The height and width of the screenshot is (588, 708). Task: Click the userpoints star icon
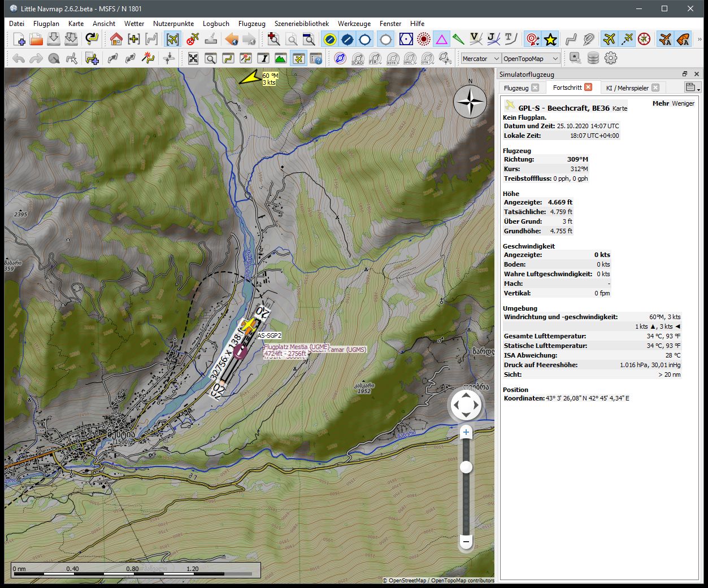pos(550,39)
